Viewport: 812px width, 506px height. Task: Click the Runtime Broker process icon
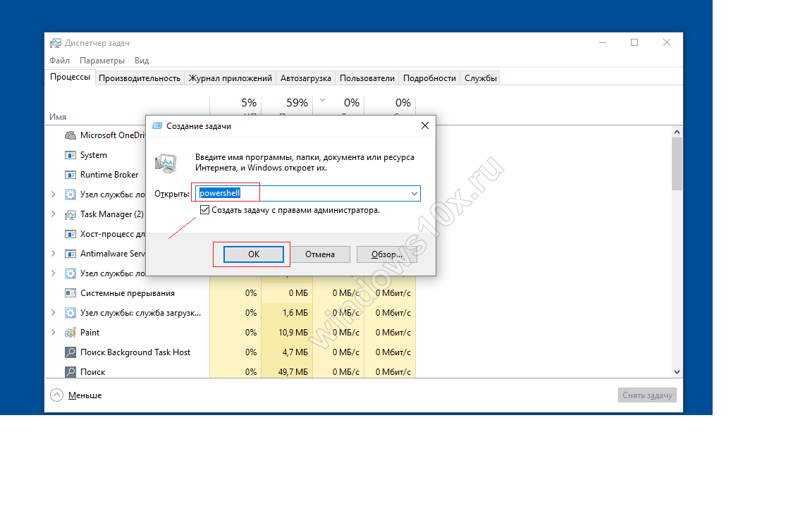70,175
